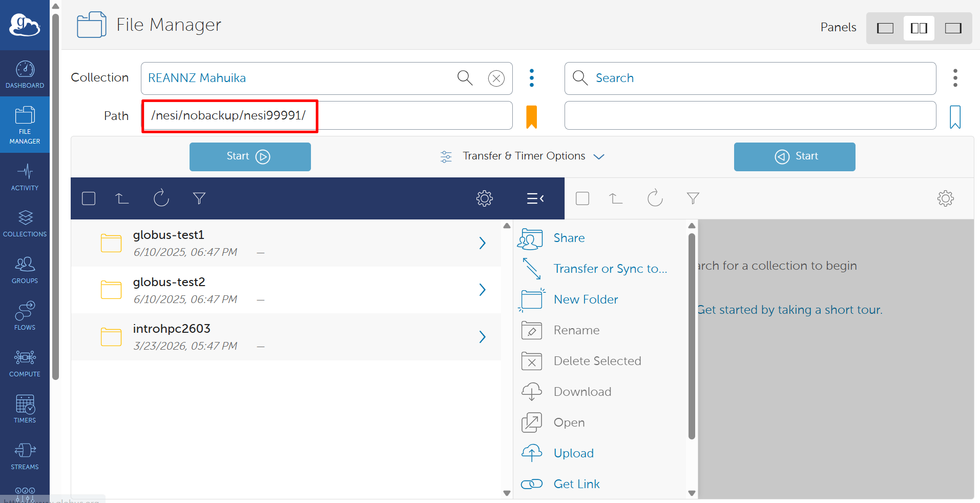Screen dimensions: 980x503
Task: Open Collections in the sidebar
Action: 25,223
